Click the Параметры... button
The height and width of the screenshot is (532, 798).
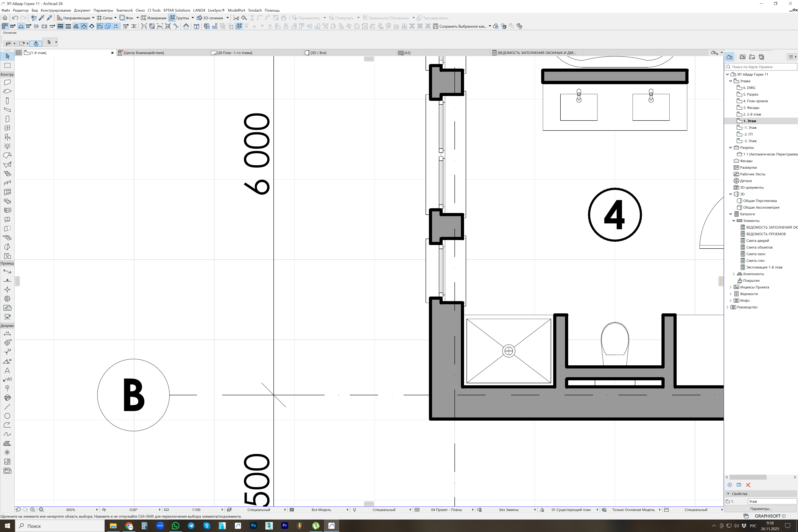point(761,509)
